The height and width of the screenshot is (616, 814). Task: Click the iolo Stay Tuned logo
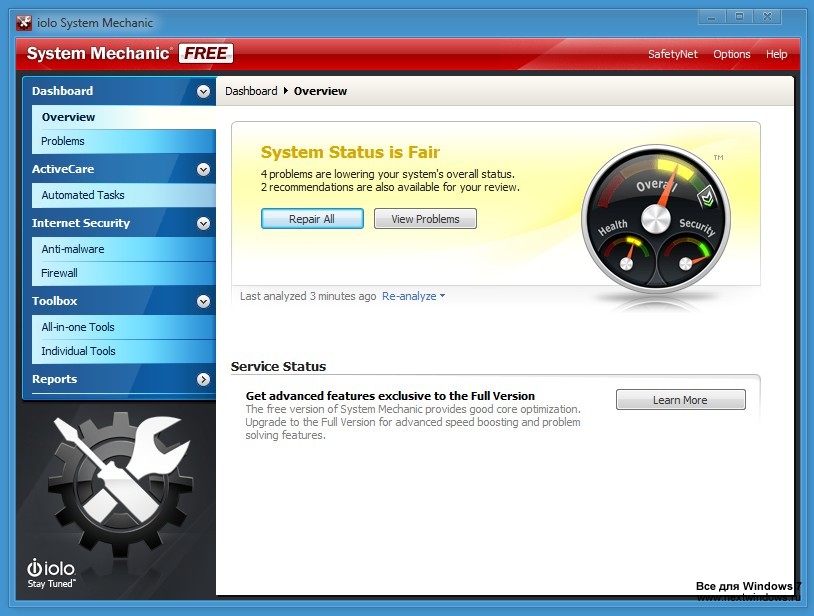51,573
